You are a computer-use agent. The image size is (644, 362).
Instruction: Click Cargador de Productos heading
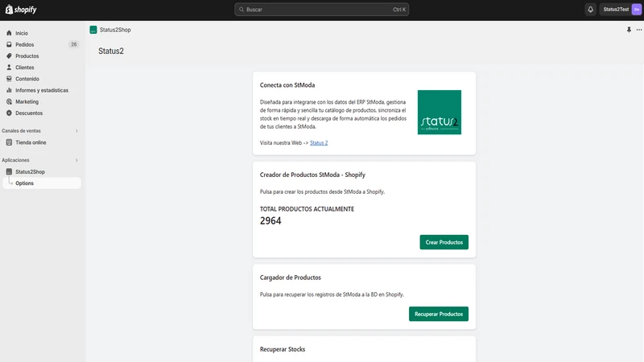click(x=291, y=278)
